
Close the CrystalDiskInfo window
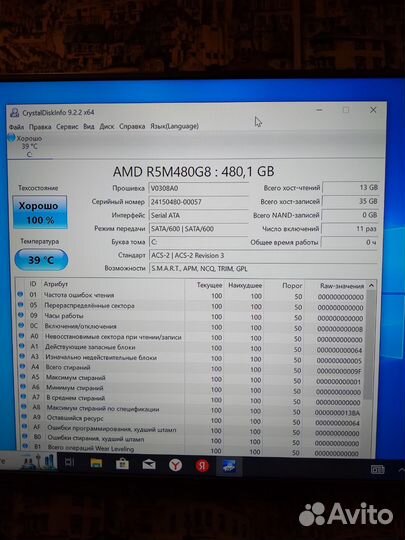(373, 110)
